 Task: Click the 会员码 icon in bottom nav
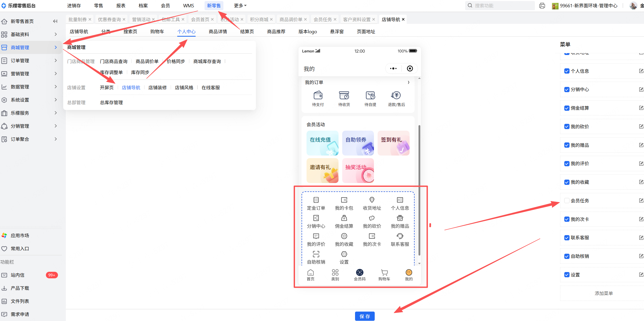coord(359,273)
